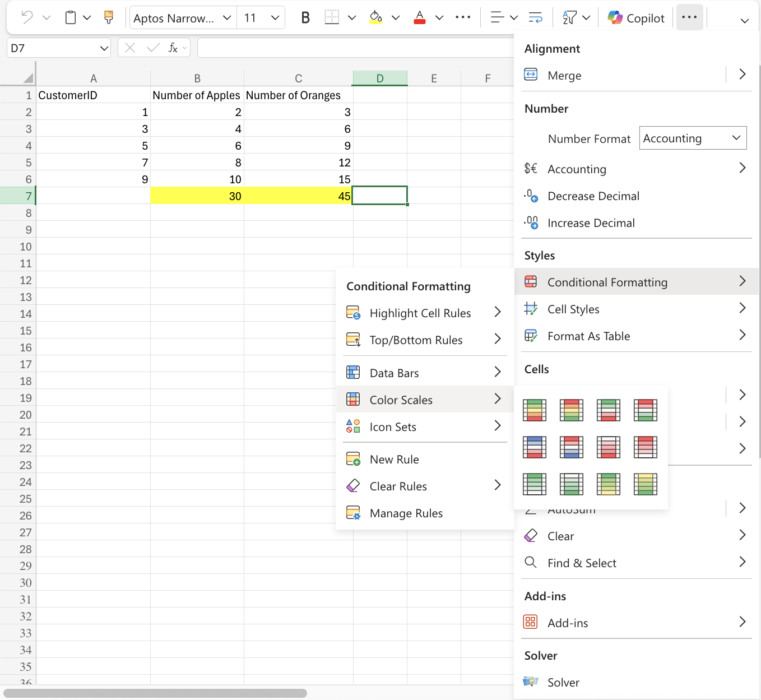Viewport: 761px width, 700px height.
Task: Open Find & Select
Action: [x=582, y=563]
